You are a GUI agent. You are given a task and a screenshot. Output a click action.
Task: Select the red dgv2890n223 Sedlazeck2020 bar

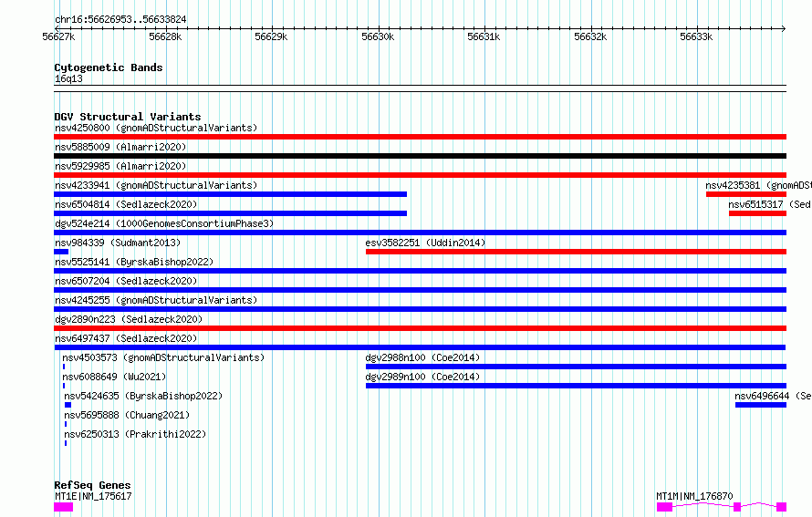coord(420,328)
